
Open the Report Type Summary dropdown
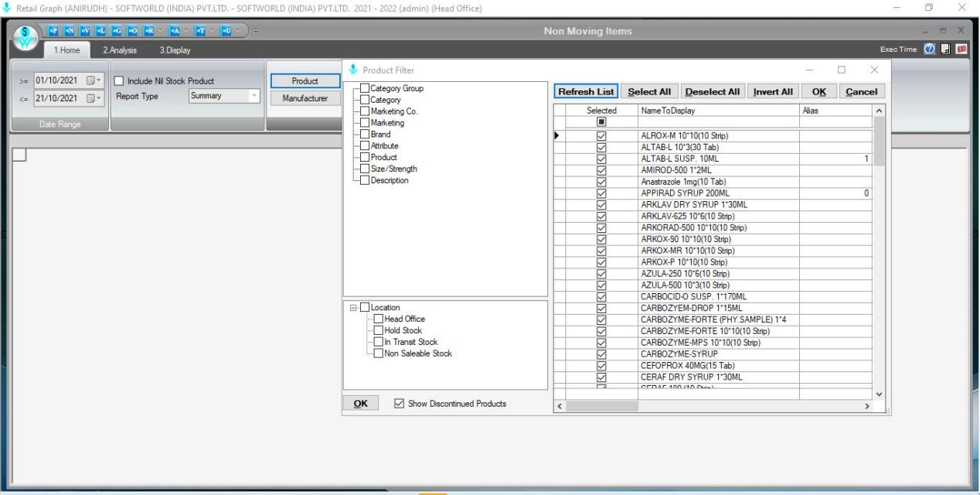click(x=254, y=96)
